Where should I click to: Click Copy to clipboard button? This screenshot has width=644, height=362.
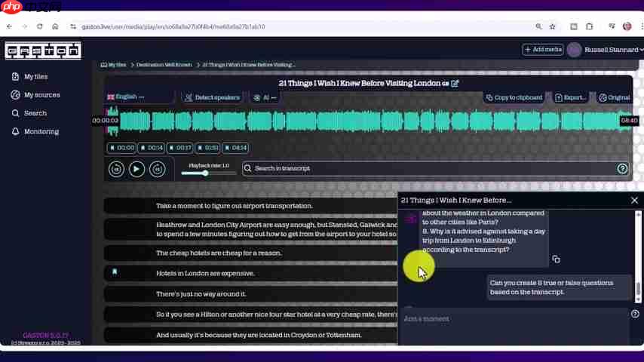pos(514,98)
